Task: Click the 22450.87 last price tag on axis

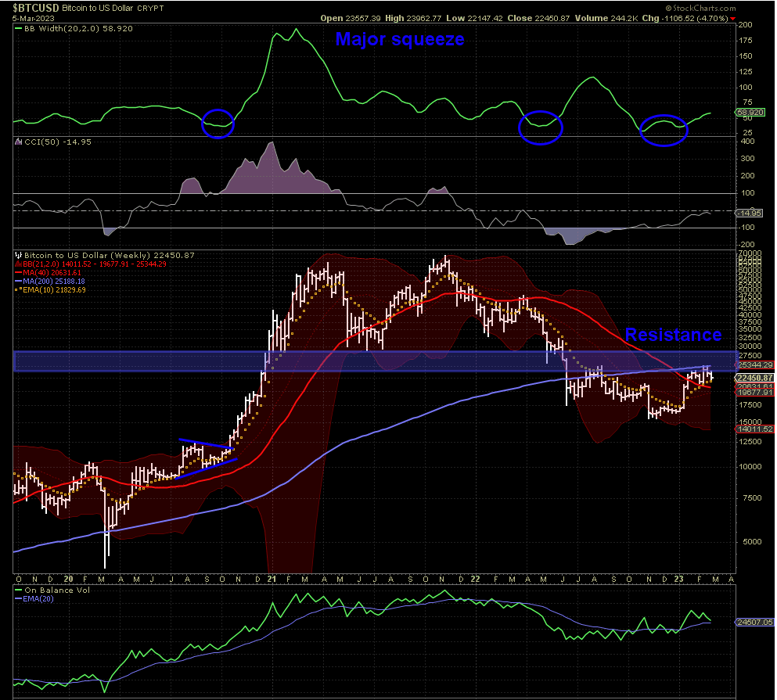Action: (x=755, y=378)
